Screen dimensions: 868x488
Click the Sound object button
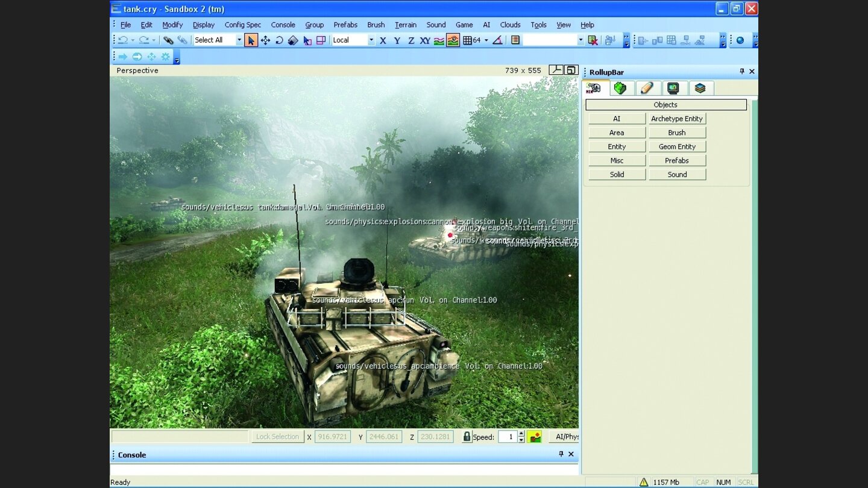[x=677, y=174]
